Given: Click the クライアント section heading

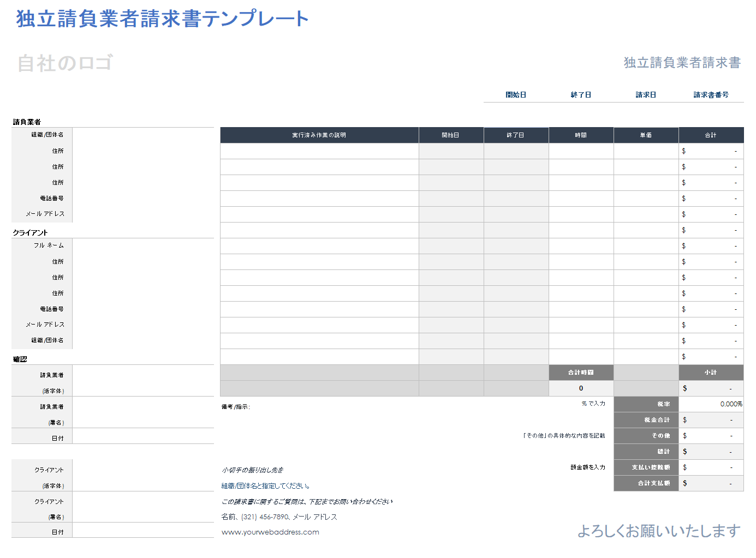Looking at the screenshot, I should (x=30, y=233).
